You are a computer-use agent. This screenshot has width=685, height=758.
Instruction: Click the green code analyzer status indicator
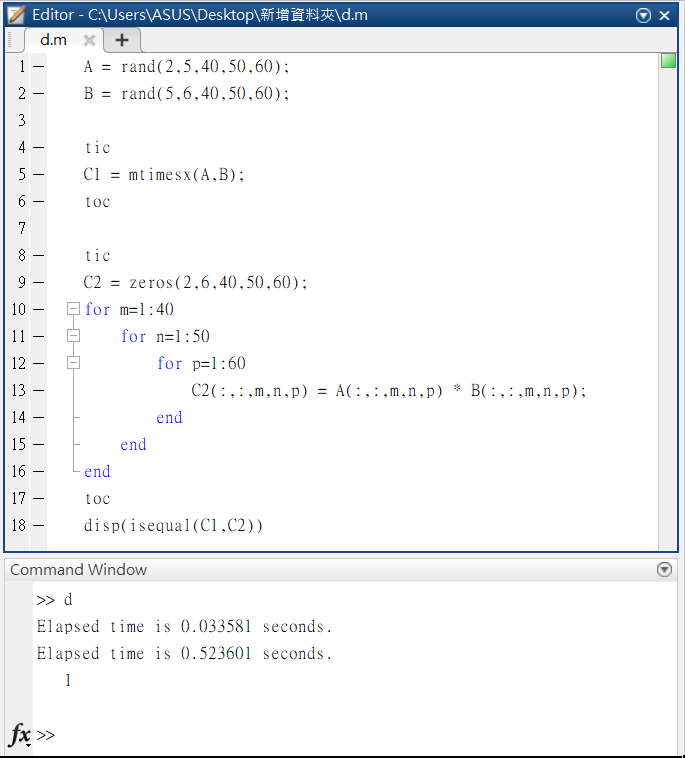coord(668,62)
